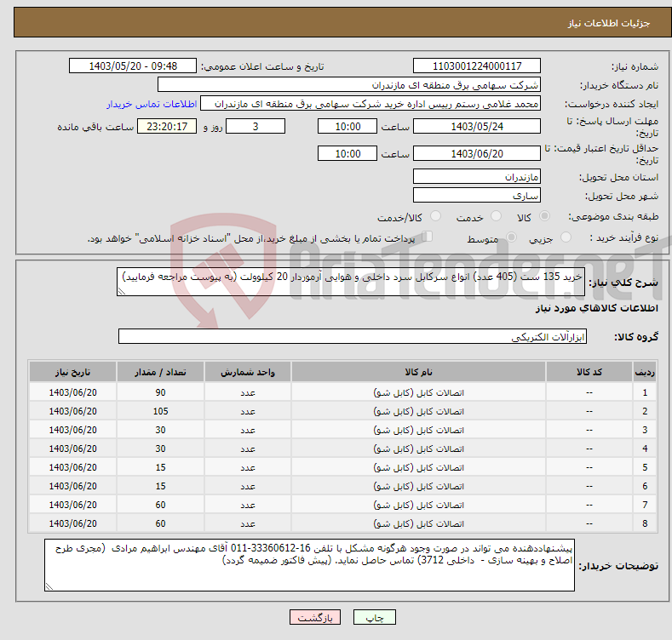Screen dimensions: 672x640
Task: Open the اطلاعات تماس خریدار link
Action: click(152, 104)
